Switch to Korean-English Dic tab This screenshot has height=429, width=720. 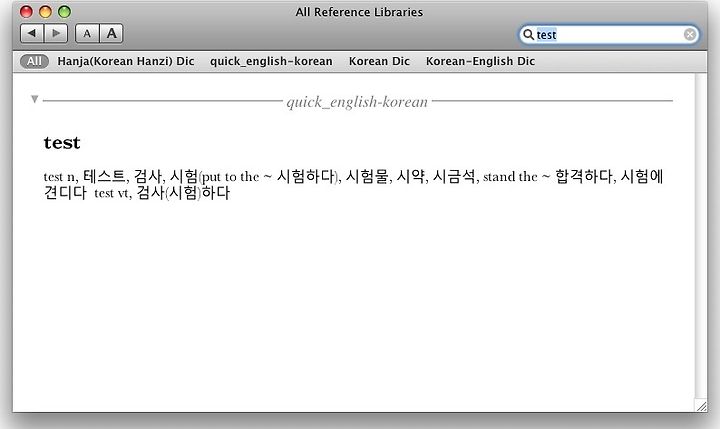pyautogui.click(x=480, y=61)
